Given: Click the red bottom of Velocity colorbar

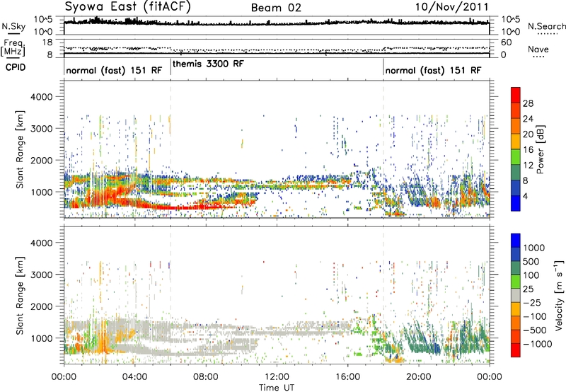Looking at the screenshot, I should coord(516,350).
